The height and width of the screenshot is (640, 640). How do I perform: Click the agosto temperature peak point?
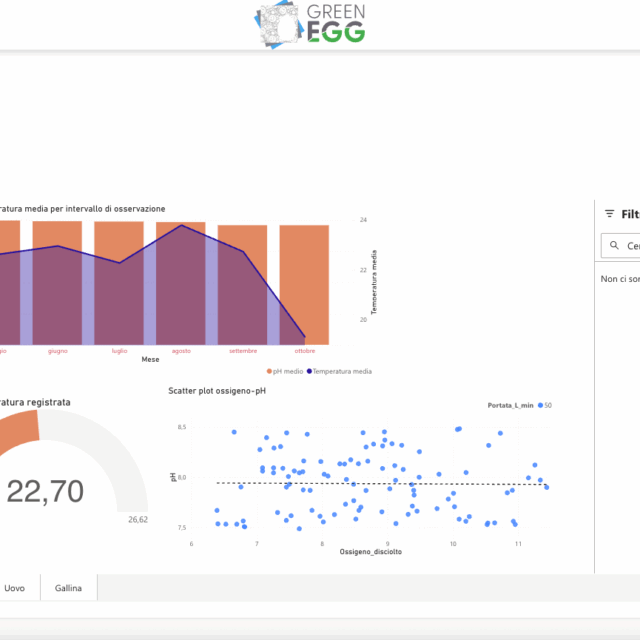[181, 225]
